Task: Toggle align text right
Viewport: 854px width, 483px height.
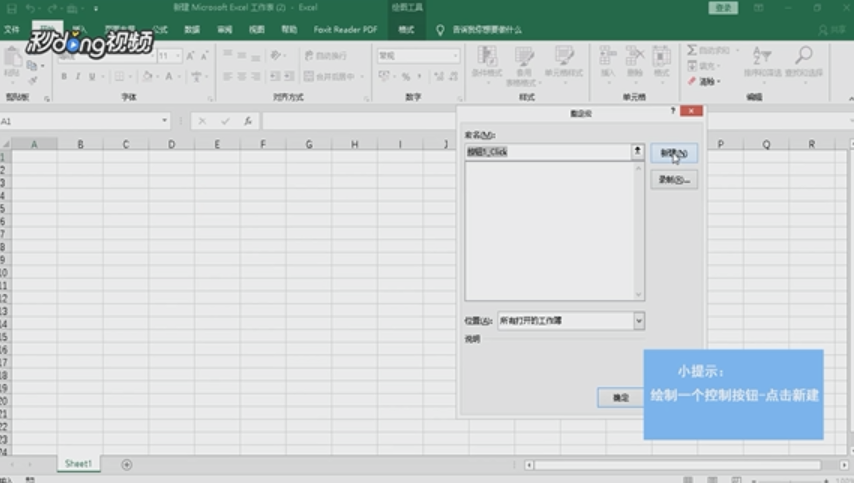Action: (255, 76)
